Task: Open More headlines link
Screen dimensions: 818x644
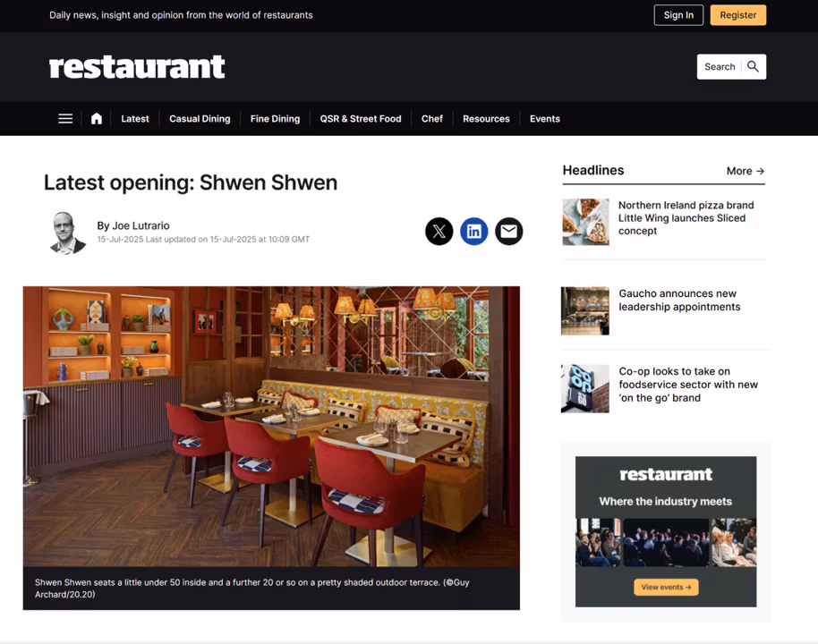Action: click(x=745, y=171)
